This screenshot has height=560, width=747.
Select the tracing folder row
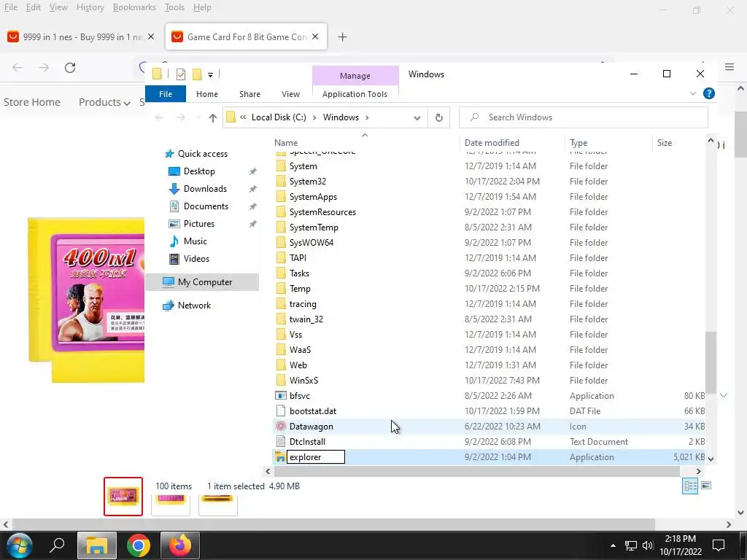[489, 304]
